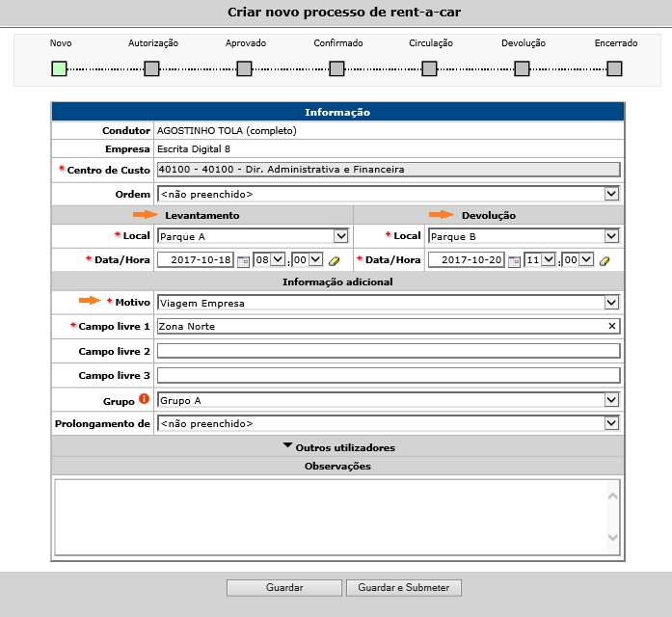Click the Campo livre 3 input
This screenshot has width=672, height=617.
389,375
